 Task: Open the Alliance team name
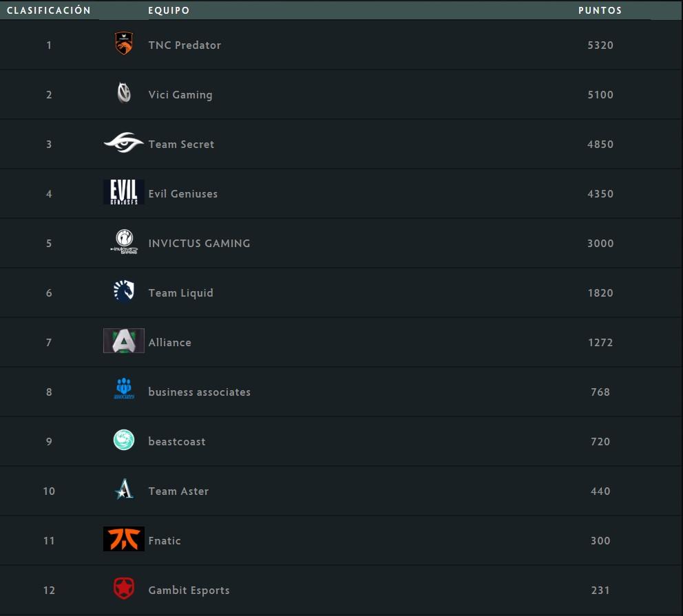tap(170, 343)
